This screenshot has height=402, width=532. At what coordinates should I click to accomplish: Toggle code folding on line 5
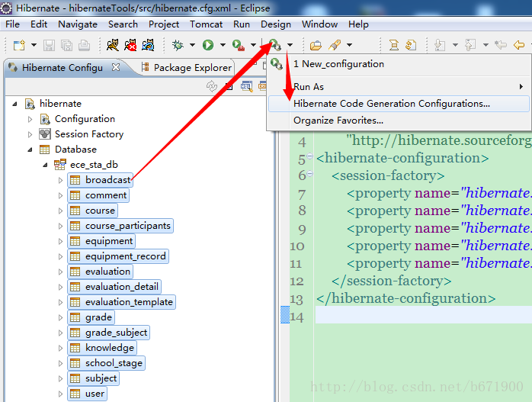point(309,156)
